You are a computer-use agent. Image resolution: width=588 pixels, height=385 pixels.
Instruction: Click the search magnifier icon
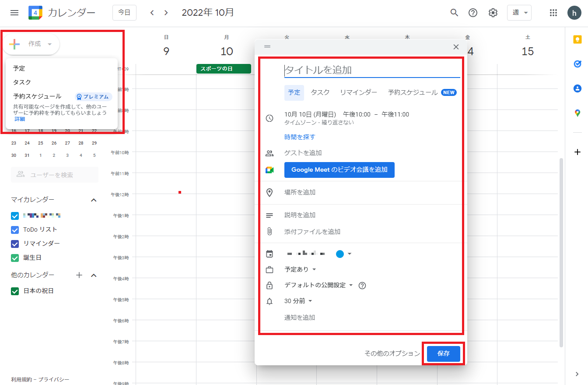pos(454,13)
